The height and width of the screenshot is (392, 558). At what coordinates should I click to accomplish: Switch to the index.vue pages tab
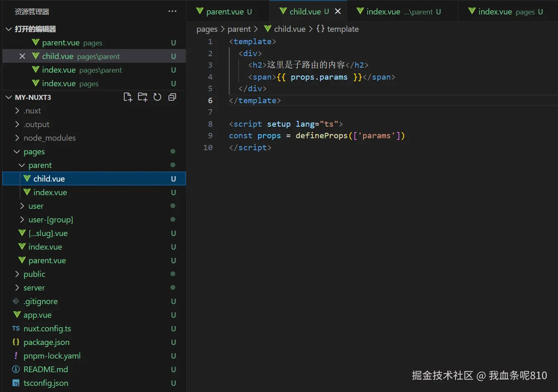[x=506, y=12]
